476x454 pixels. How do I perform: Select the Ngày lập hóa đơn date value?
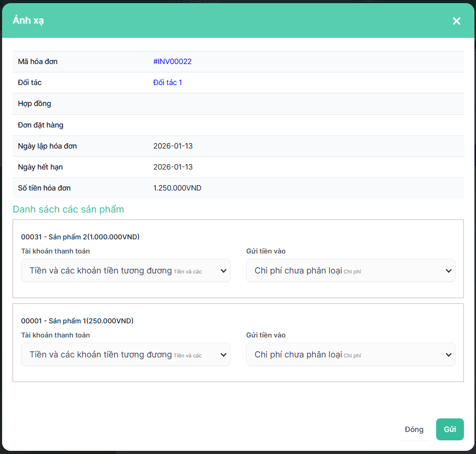pos(173,146)
